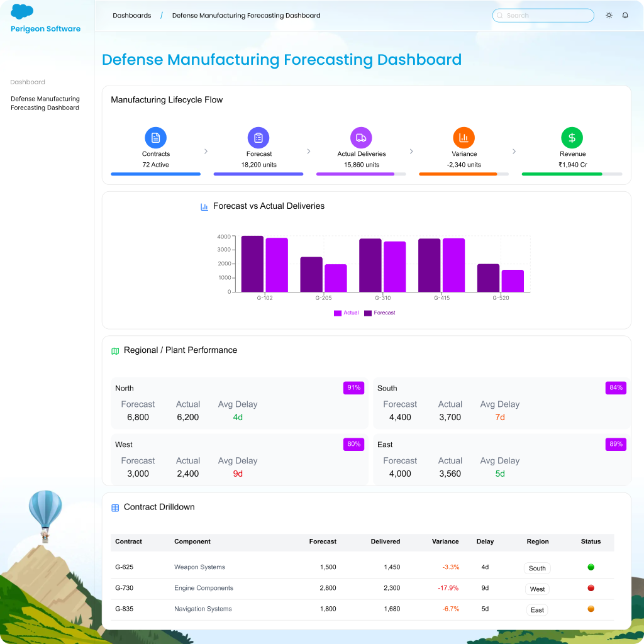Image resolution: width=644 pixels, height=644 pixels.
Task: Click the Forecast clipboard icon
Action: pyautogui.click(x=258, y=138)
